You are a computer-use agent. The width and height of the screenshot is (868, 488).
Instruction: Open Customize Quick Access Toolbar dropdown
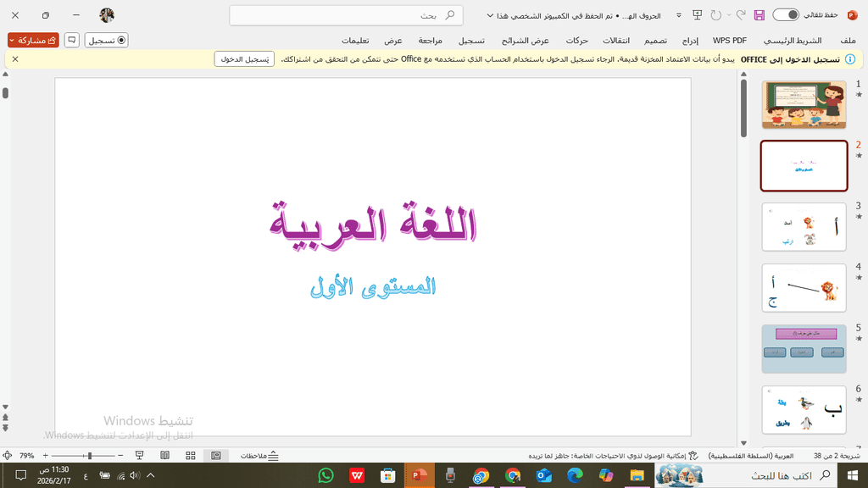[679, 15]
